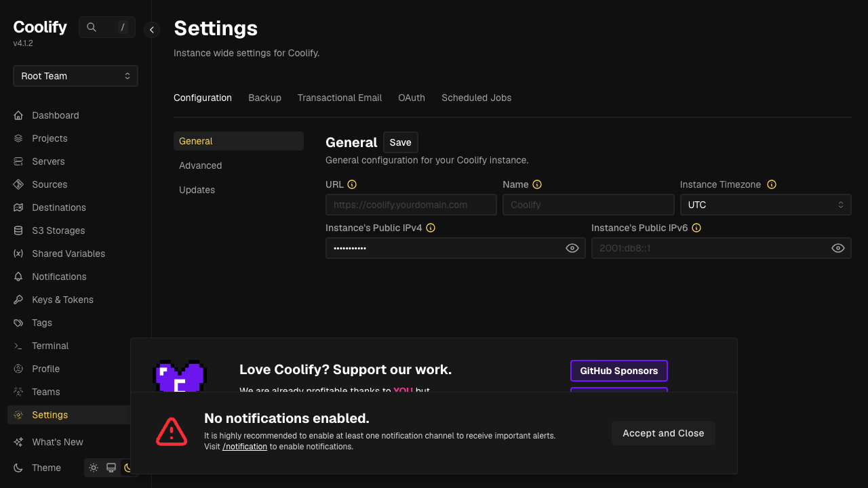868x488 pixels.
Task: Click the Tags icon in sidebar
Action: point(18,323)
